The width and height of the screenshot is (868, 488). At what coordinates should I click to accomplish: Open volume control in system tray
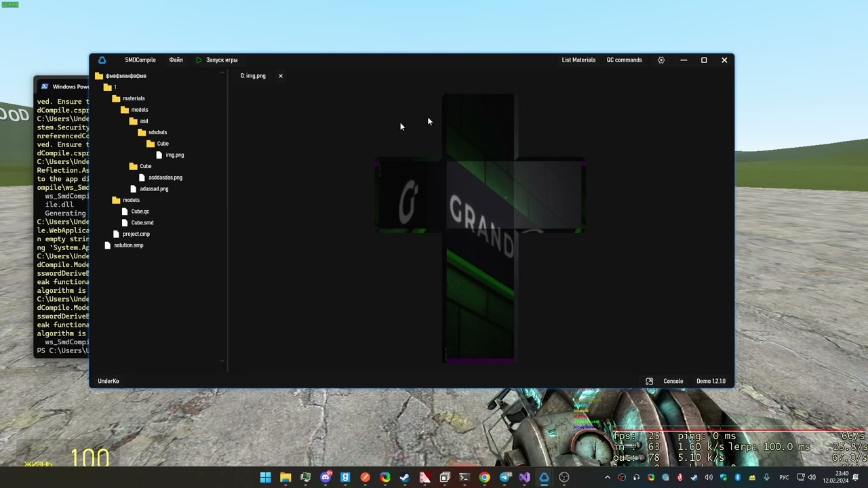point(812,477)
